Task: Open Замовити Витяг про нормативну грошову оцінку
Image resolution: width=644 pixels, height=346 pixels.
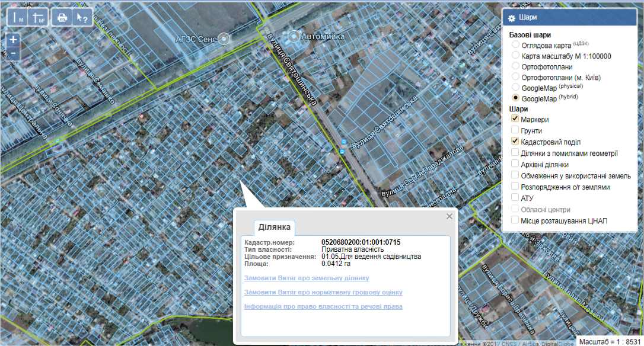Action: tap(323, 292)
